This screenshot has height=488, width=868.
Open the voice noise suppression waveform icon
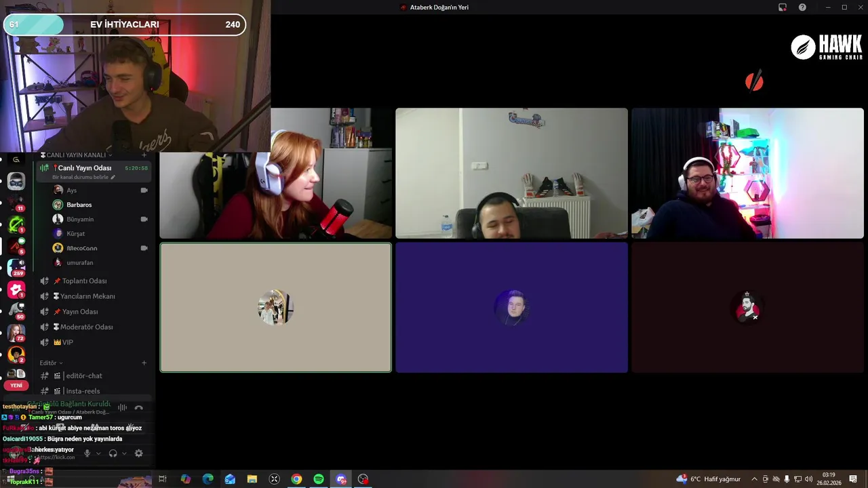coord(122,407)
